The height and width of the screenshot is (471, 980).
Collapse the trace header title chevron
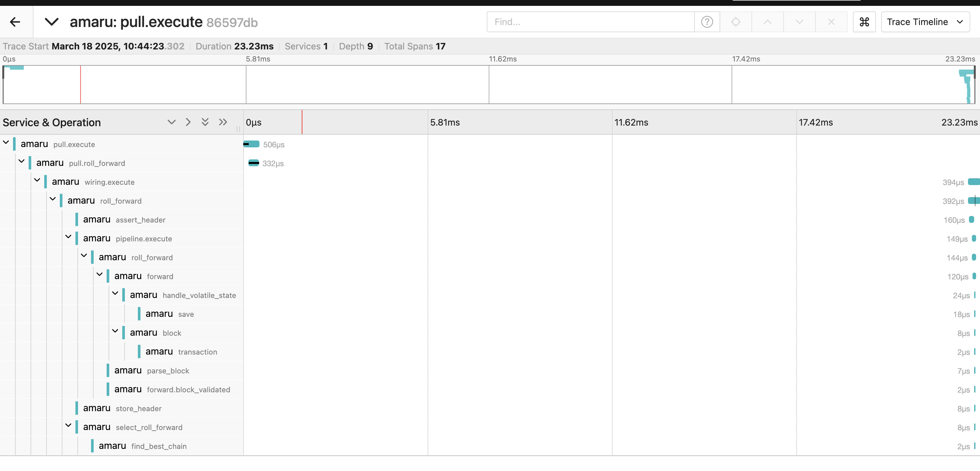pos(52,22)
